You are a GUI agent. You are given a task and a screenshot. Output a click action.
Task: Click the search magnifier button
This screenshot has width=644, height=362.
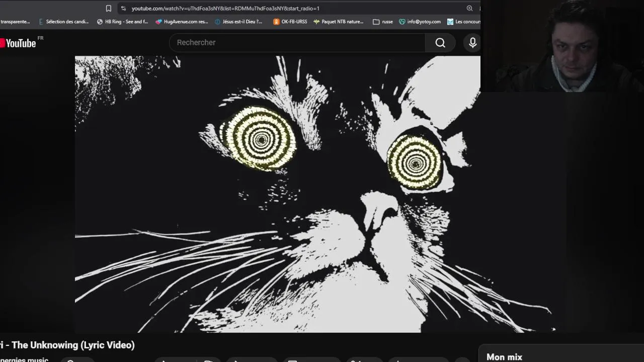[x=440, y=43]
